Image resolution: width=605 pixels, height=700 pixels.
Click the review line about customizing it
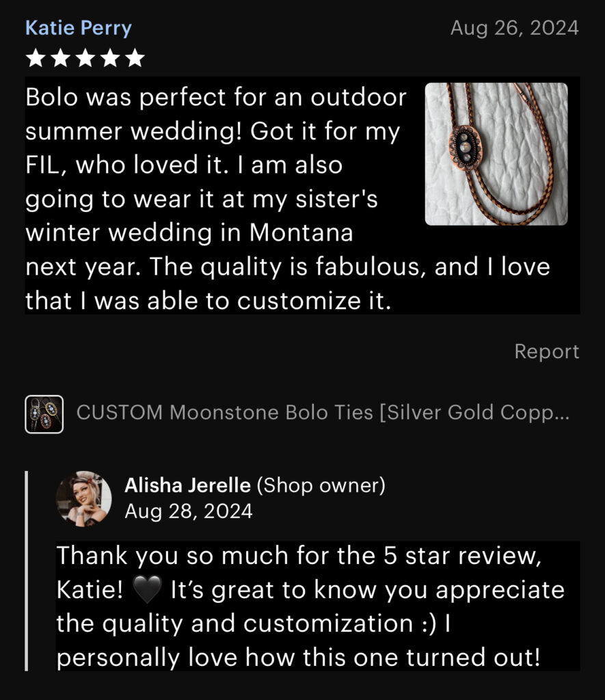208,301
